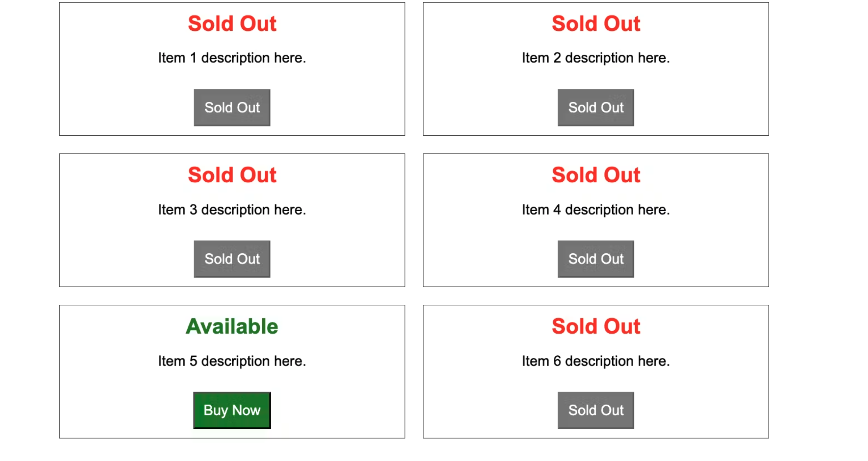Click the green Available heading
Screen dimensions: 868x461
(x=232, y=326)
